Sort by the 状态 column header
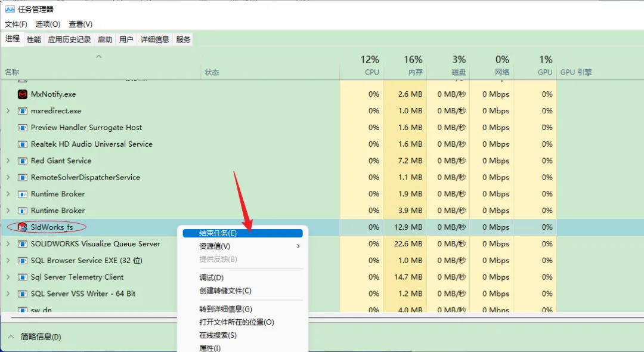This screenshot has height=352, width=644. click(212, 72)
